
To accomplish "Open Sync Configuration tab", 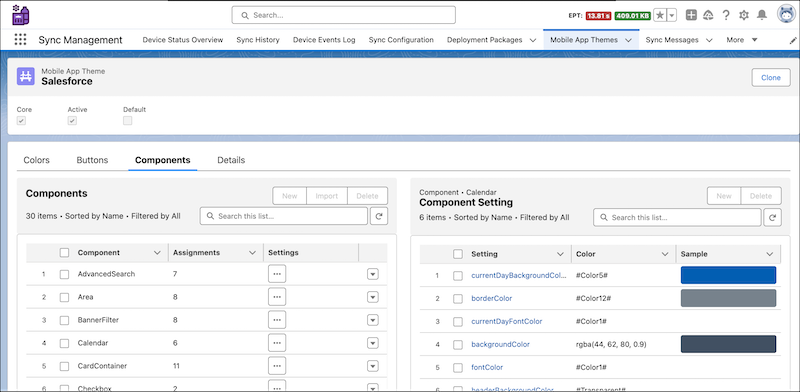I will pyautogui.click(x=401, y=40).
